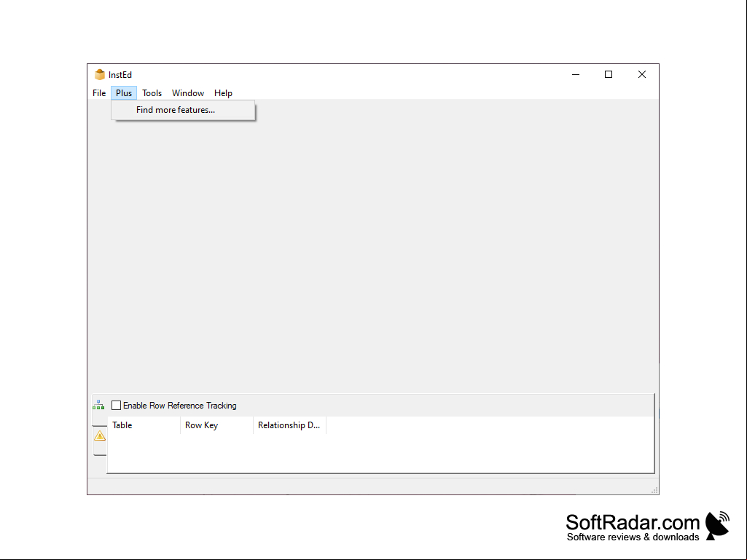Choose Find more features... entry
This screenshot has height=560, width=747.
[183, 110]
